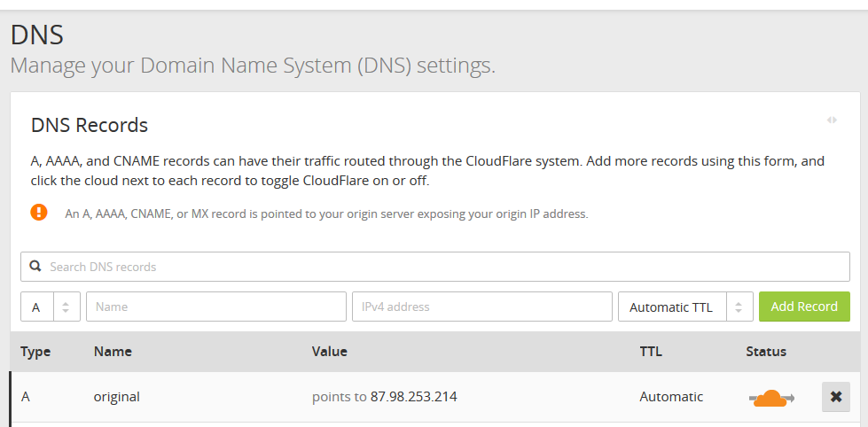This screenshot has height=427, width=868.
Task: Click the Status column header
Action: [766, 352]
